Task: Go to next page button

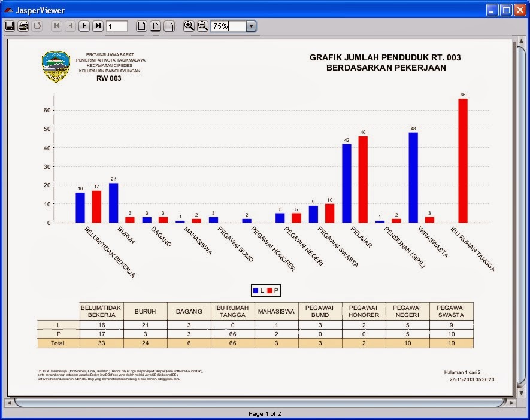Action: tap(84, 26)
